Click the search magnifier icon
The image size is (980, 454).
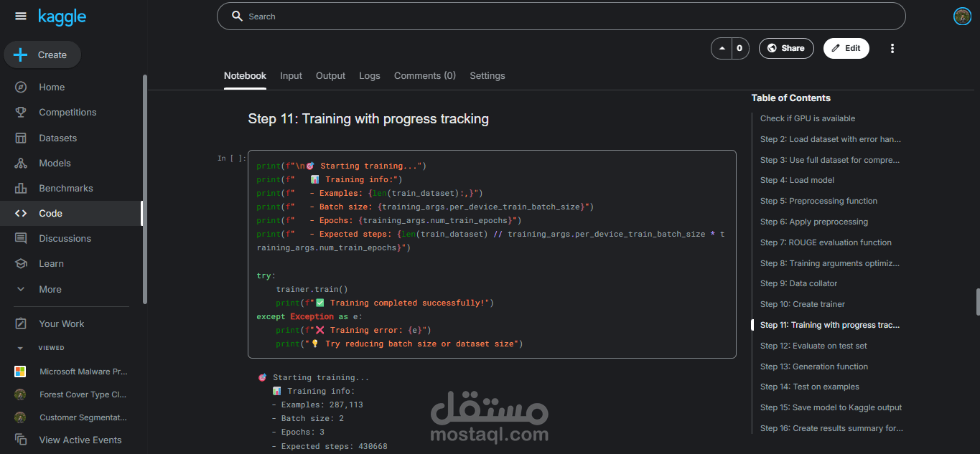(237, 16)
